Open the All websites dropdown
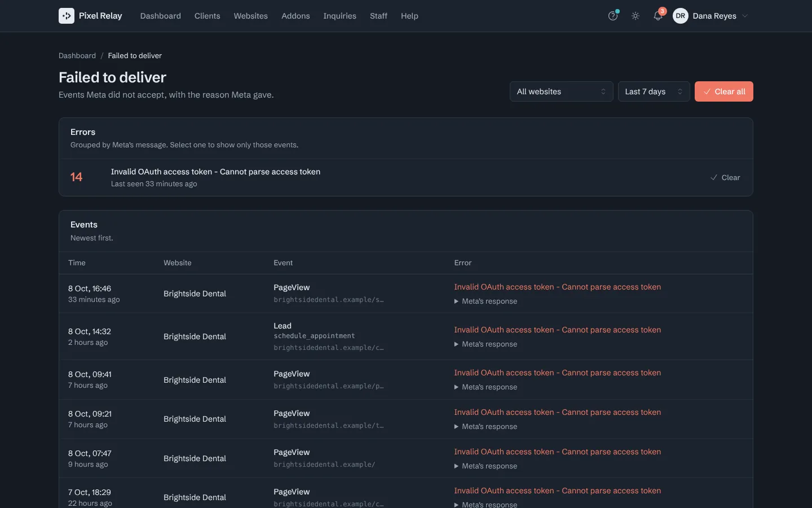 tap(561, 91)
